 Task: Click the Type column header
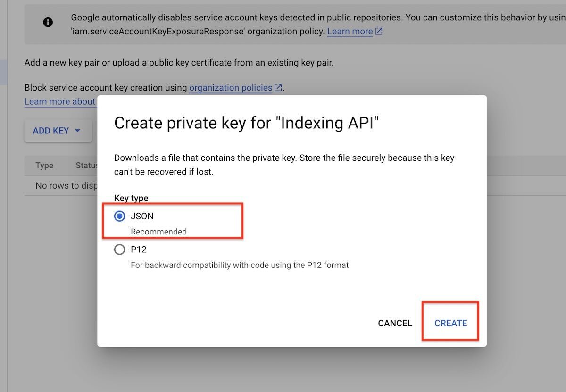[44, 166]
